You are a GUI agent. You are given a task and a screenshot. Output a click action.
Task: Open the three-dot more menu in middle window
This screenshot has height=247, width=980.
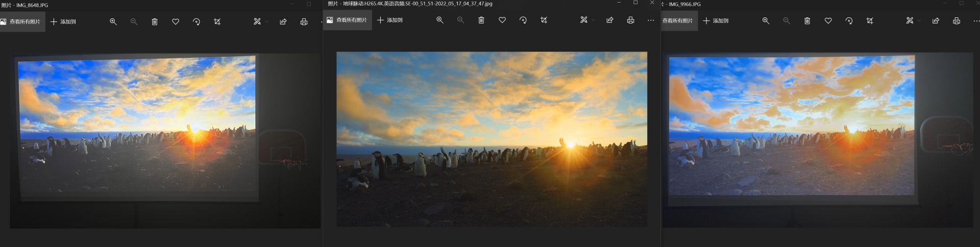[651, 20]
